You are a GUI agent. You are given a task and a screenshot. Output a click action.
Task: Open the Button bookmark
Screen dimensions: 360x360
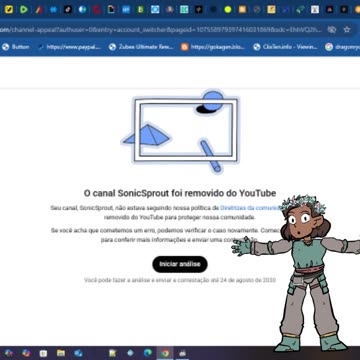point(16,47)
